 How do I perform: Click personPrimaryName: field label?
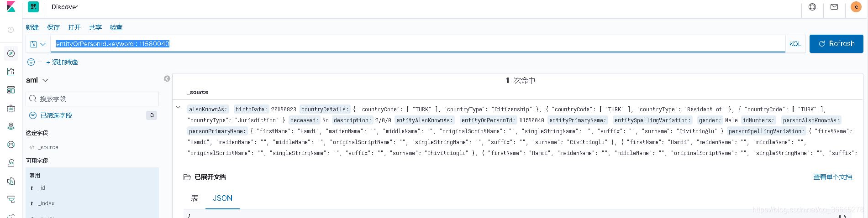click(x=217, y=131)
